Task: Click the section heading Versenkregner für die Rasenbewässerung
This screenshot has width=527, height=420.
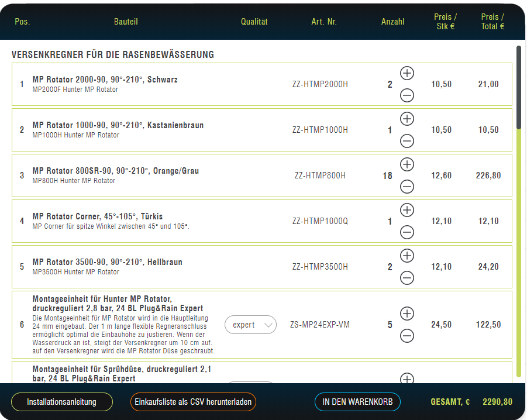Action: 112,55
